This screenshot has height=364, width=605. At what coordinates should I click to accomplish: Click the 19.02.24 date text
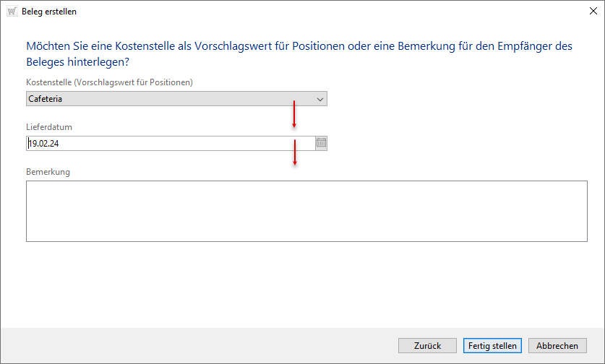coord(45,144)
